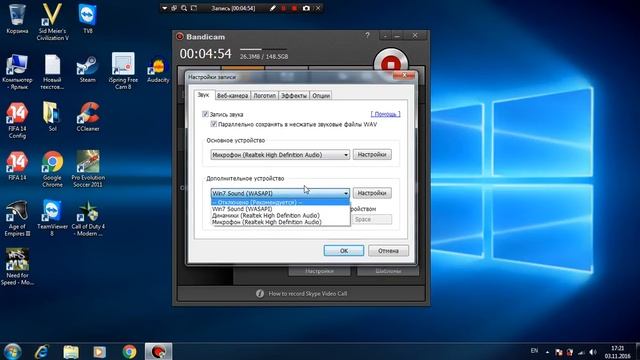Click Настройки next to the additional device
Screen dimensions: 640x360
[x=372, y=193]
